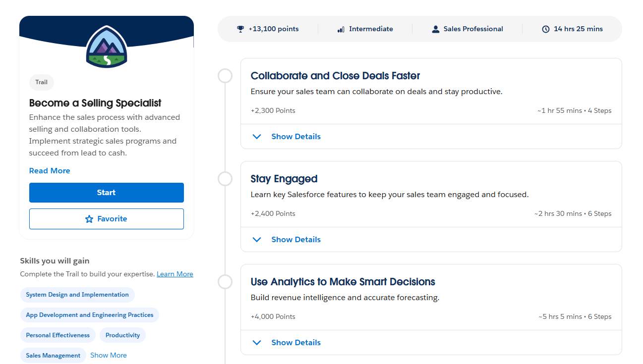Select App Development and Engineering Practices tag
643x364 pixels.
pyautogui.click(x=90, y=315)
